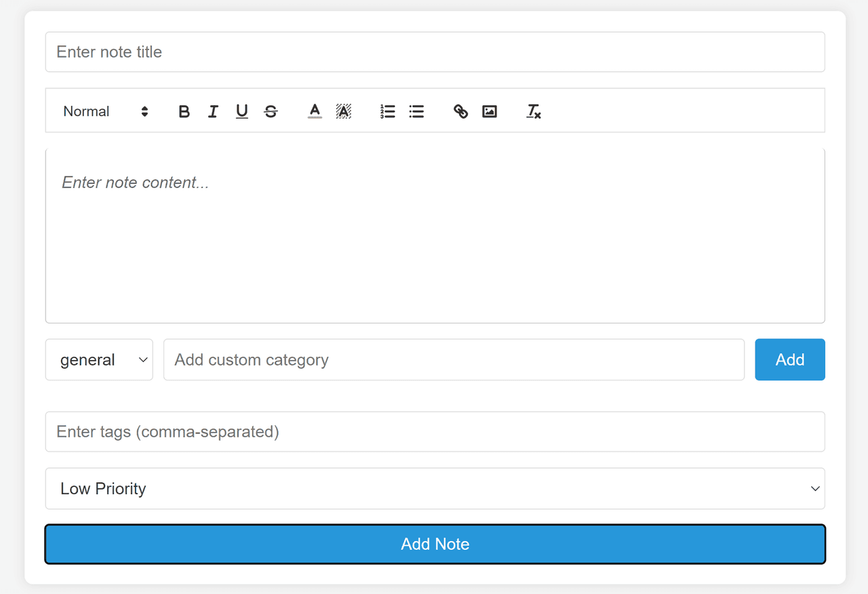Screen dimensions: 868x594
Task: Toggle bold formatting in the editor toolbar
Action: tap(184, 112)
